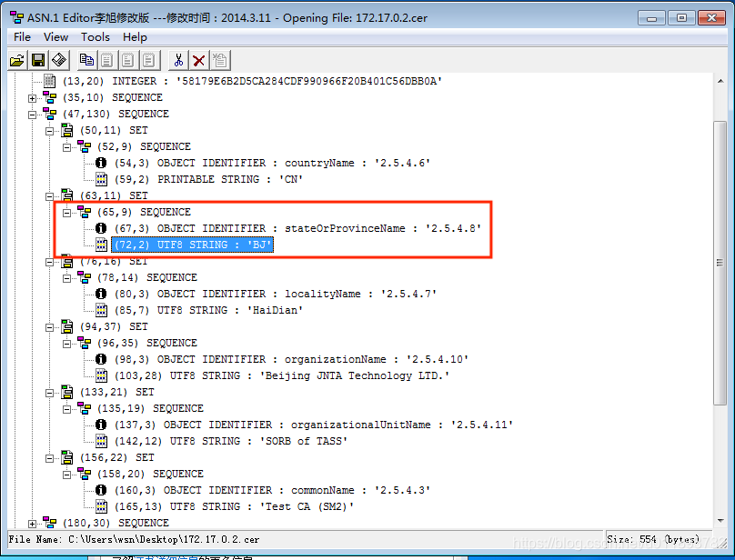Click the info icon beside commonName

click(101, 490)
